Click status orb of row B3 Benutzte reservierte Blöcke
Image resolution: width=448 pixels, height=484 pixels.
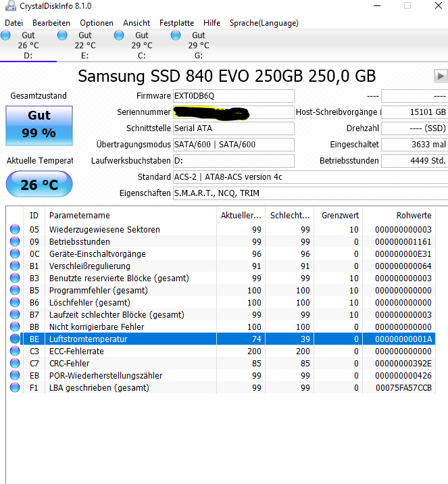pos(15,278)
